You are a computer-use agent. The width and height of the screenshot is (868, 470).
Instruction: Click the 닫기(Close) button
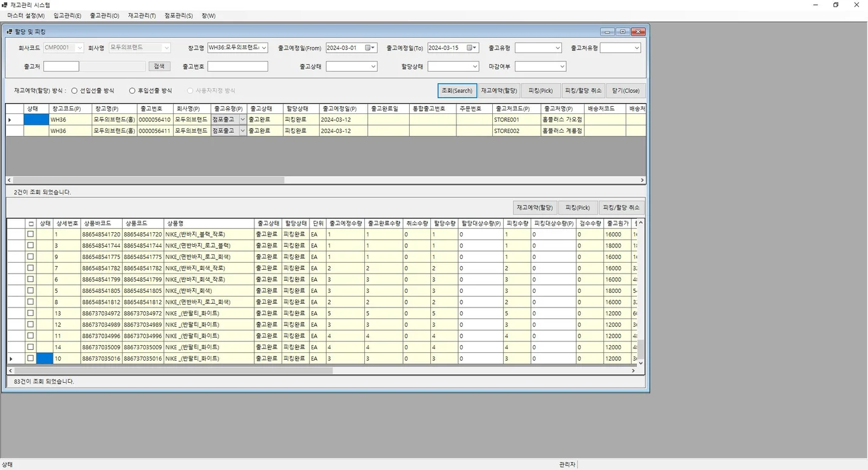(x=626, y=90)
